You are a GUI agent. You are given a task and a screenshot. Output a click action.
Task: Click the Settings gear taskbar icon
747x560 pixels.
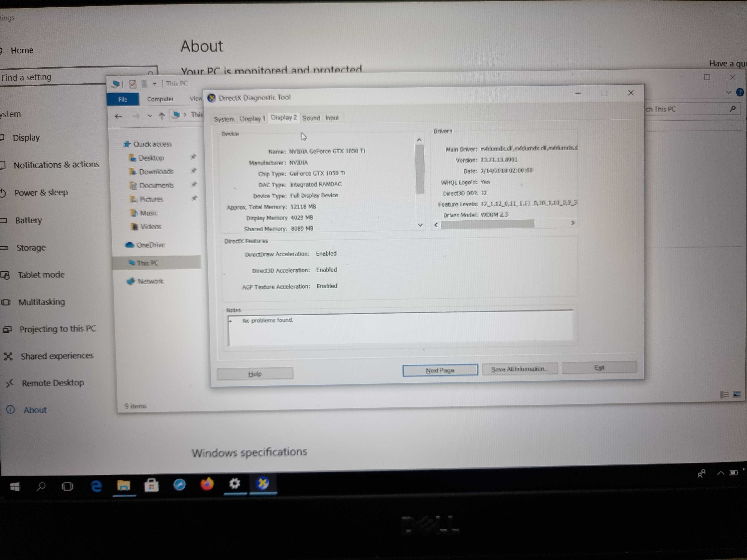tap(234, 484)
